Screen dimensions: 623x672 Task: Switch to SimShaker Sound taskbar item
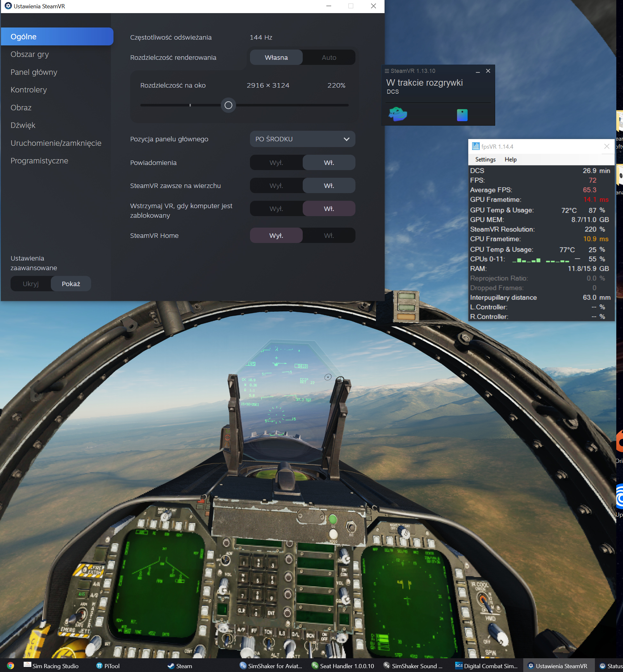[x=413, y=666]
